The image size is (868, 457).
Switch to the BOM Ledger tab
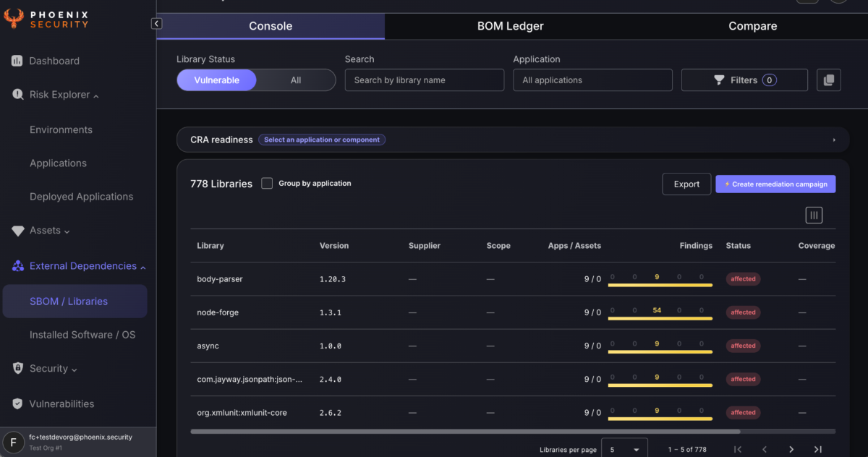pos(510,26)
